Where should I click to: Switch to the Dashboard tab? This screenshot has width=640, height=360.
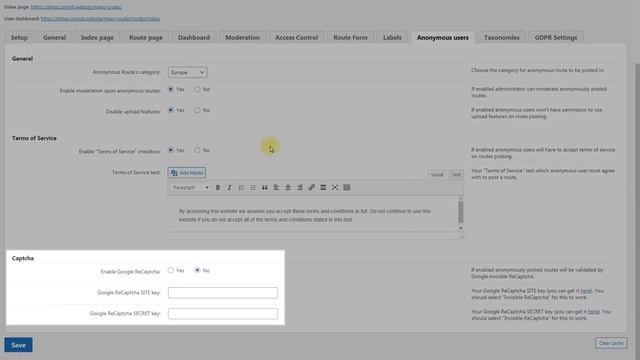(194, 37)
